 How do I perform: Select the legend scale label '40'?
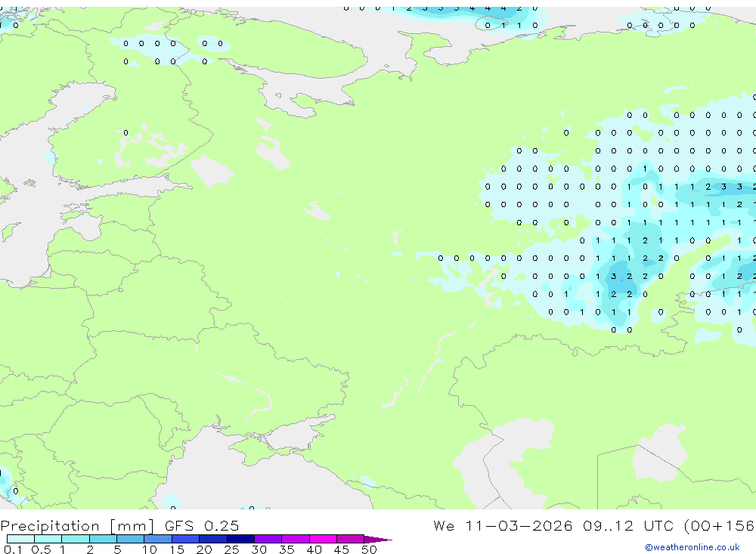[x=314, y=549]
